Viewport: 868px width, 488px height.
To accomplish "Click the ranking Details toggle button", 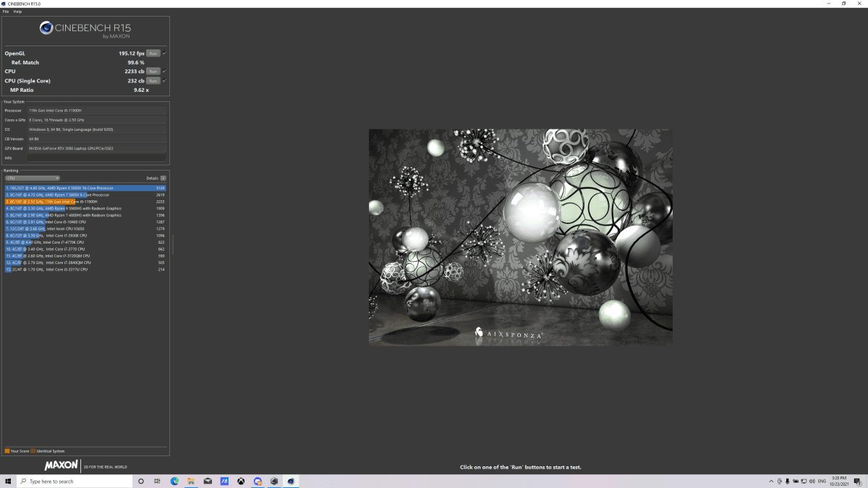I will click(x=163, y=178).
